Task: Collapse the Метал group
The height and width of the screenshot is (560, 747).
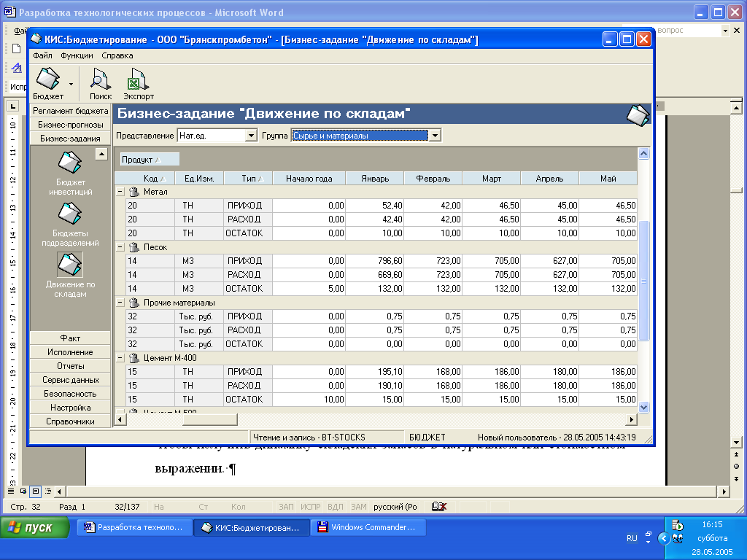Action: click(120, 192)
